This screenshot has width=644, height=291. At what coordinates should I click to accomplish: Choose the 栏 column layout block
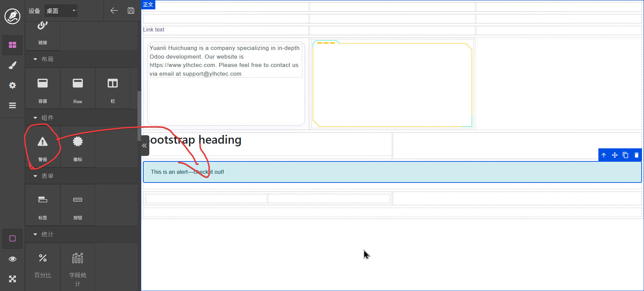click(113, 89)
